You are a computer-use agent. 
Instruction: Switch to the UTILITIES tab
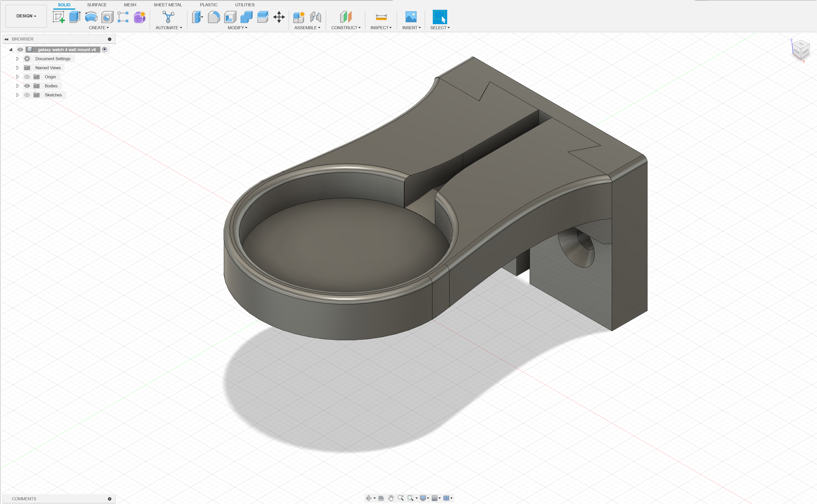click(x=245, y=5)
